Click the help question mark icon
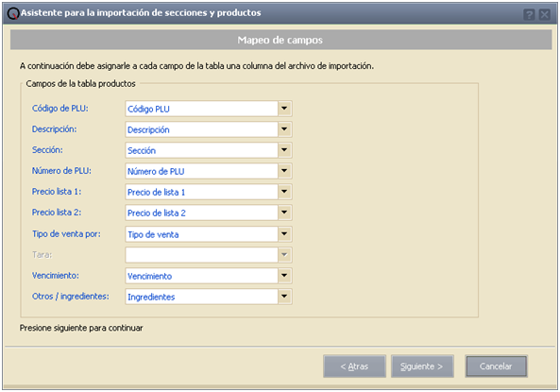 [x=529, y=15]
